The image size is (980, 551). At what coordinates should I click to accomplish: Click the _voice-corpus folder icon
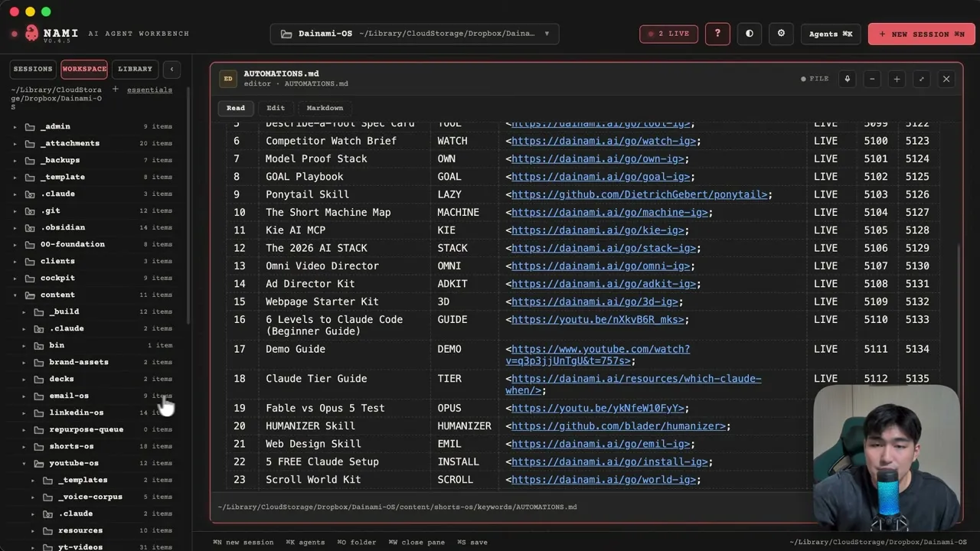48,497
